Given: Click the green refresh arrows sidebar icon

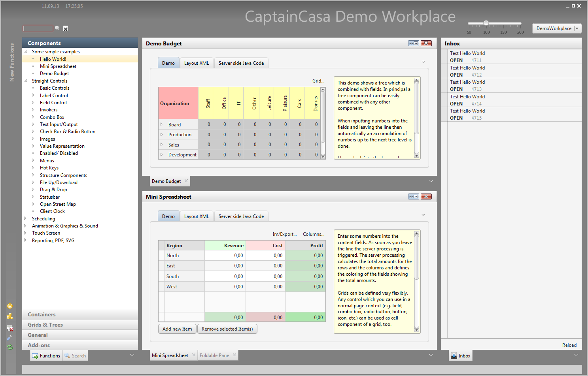Looking at the screenshot, I should pyautogui.click(x=10, y=347).
